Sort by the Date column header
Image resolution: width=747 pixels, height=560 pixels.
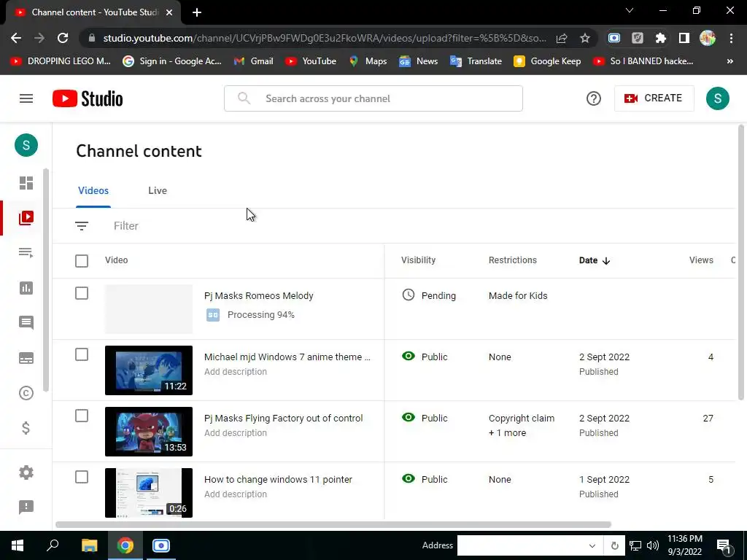595,260
